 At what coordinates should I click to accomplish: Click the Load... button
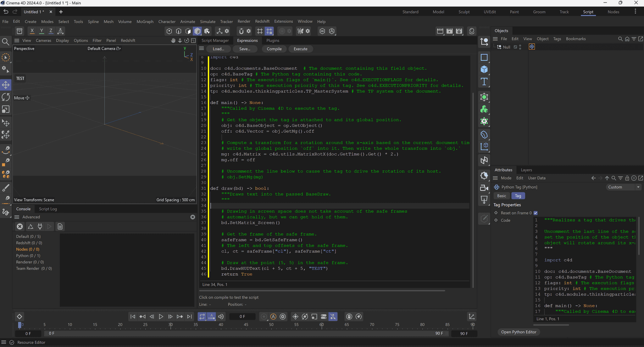click(219, 49)
